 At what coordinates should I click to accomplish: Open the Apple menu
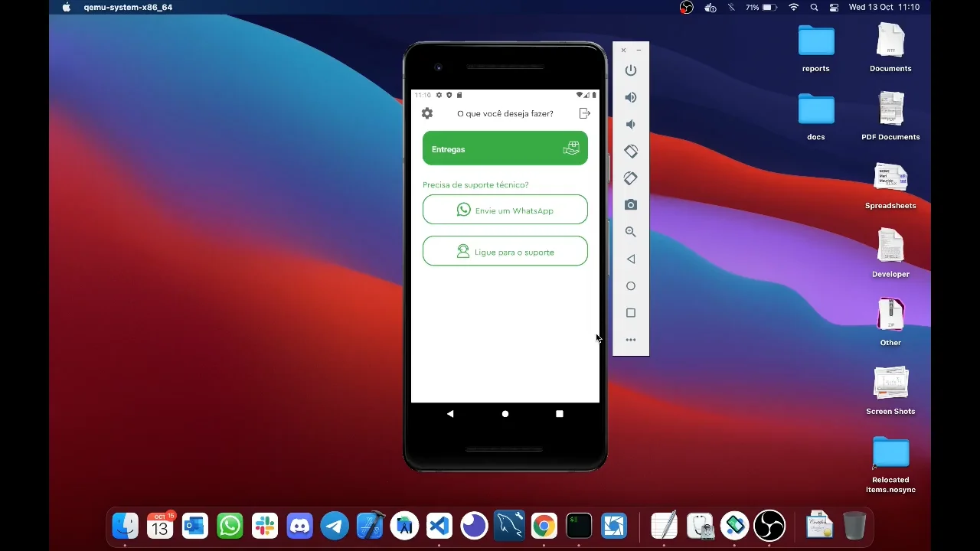pos(67,8)
